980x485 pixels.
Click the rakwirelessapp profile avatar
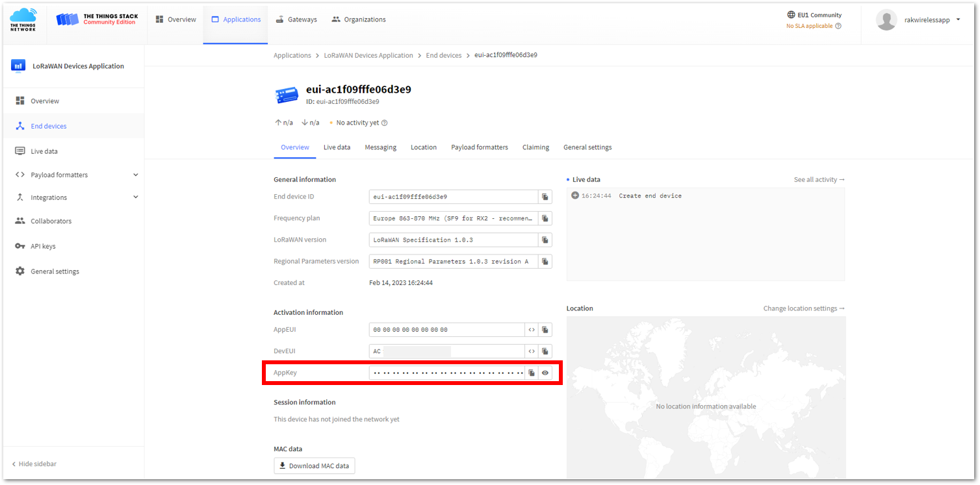pyautogui.click(x=886, y=19)
